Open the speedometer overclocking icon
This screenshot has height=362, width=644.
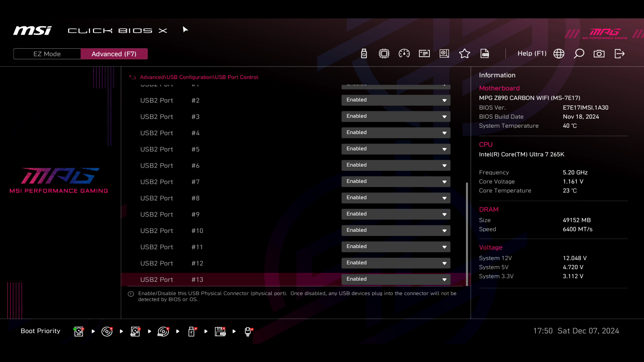coord(404,54)
